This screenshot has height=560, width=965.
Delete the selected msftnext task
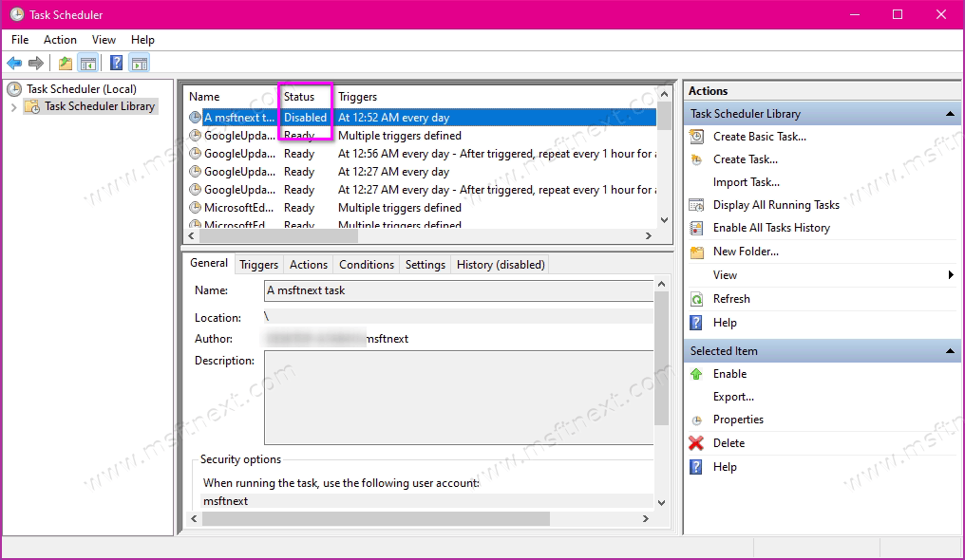pos(729,442)
